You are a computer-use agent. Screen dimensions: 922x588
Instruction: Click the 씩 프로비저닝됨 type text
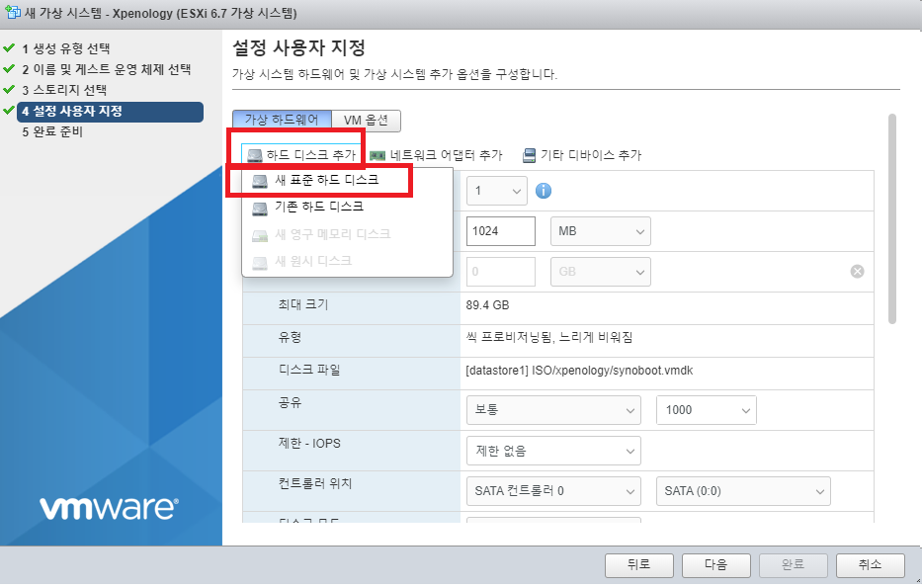tap(549, 338)
